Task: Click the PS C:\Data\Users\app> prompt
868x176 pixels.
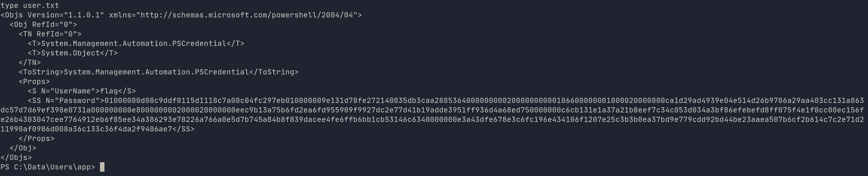Action: coord(47,167)
